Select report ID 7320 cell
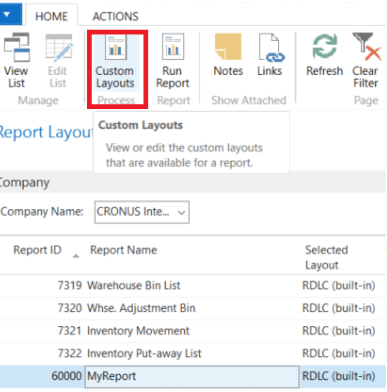The image size is (387, 392). pos(69,308)
